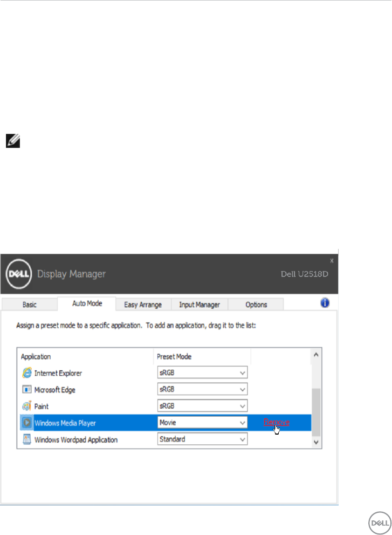
Task: Click the list scrollbar down arrow
Action: 316,442
